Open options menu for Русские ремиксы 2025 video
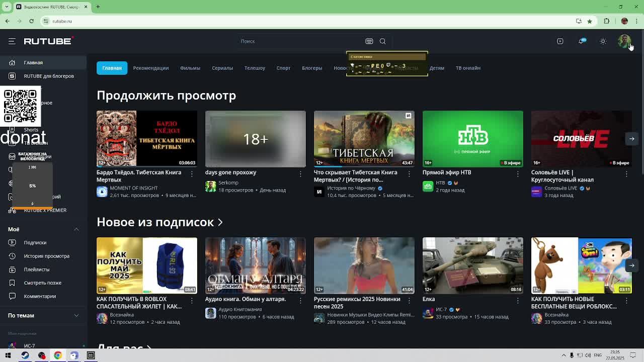644x362 pixels. (x=409, y=300)
